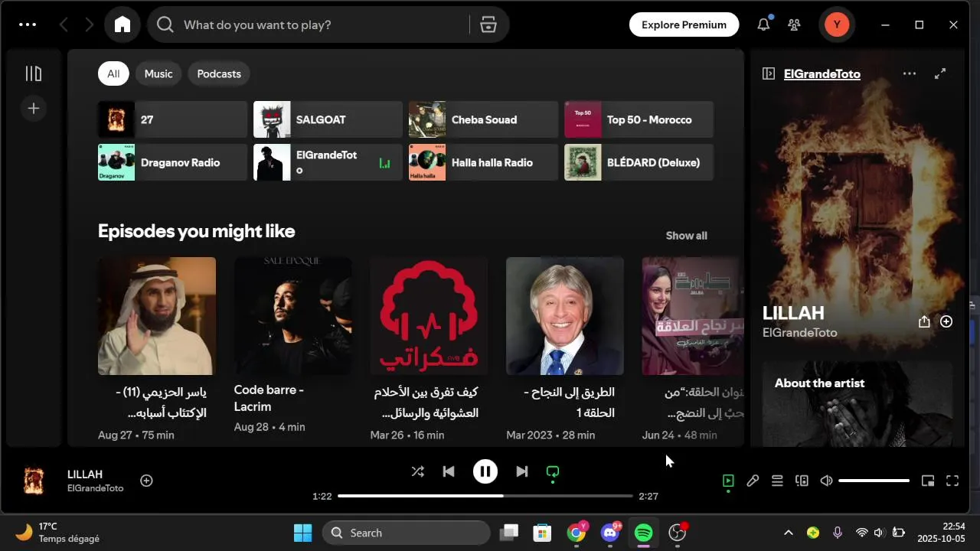Open the user profile avatar Y
Image resolution: width=980 pixels, height=551 pixels.
(x=837, y=24)
